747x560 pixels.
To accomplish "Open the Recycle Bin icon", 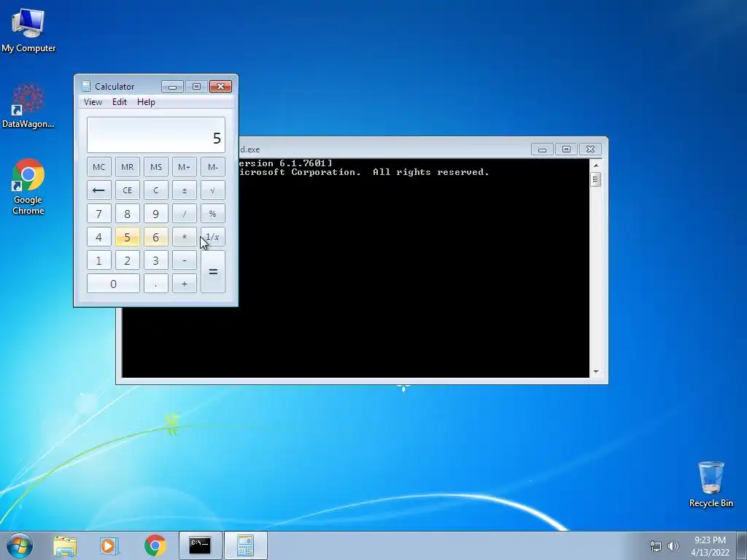I will 711,484.
